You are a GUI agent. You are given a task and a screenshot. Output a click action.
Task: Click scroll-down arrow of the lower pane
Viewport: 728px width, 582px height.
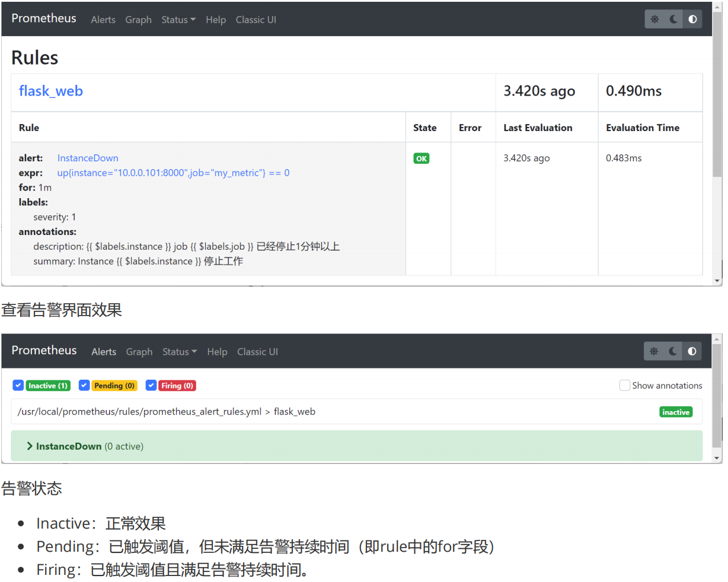tap(717, 458)
